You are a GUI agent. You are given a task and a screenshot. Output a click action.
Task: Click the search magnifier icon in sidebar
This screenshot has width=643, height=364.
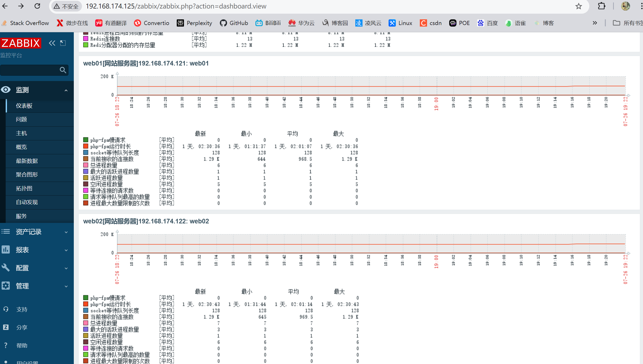point(63,70)
